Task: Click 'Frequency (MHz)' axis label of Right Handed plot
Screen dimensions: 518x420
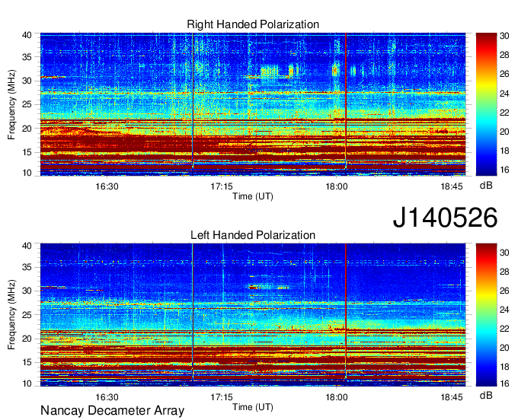Action: (x=11, y=104)
